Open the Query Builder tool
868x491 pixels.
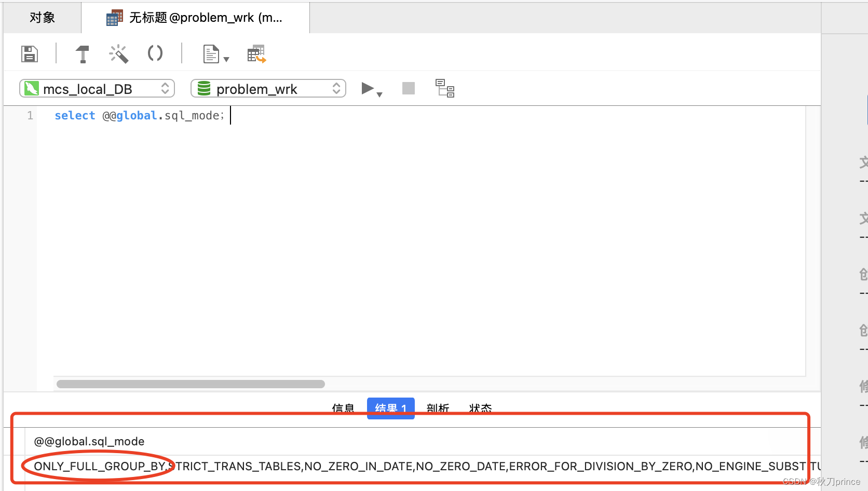coord(82,54)
